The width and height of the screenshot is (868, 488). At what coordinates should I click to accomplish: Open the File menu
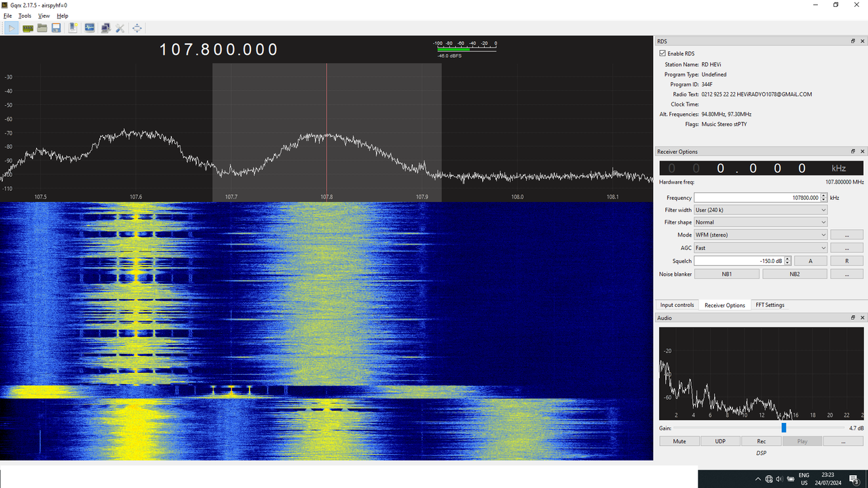7,16
